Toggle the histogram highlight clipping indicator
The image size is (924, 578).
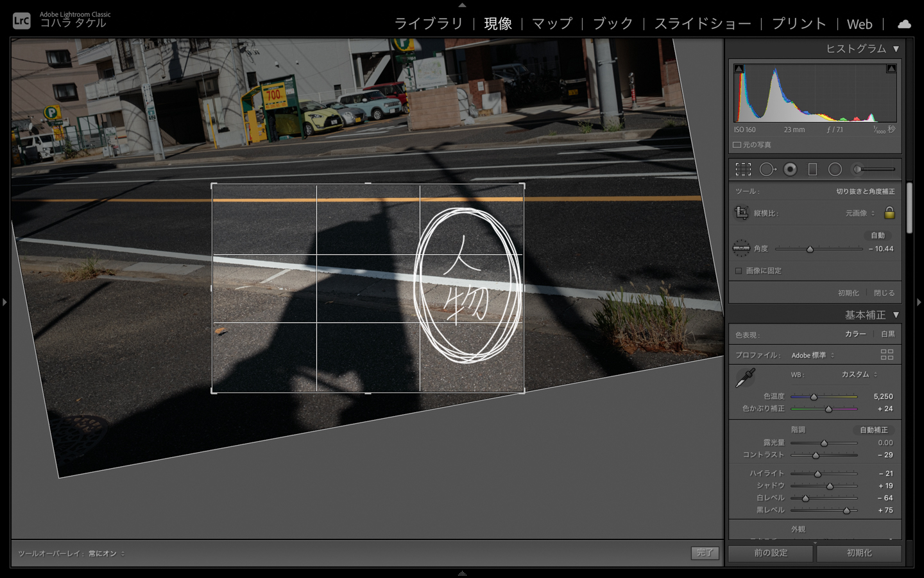pyautogui.click(x=891, y=69)
